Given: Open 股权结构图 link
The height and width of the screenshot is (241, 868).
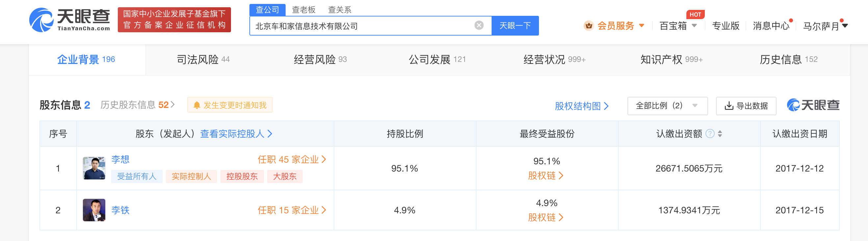Looking at the screenshot, I should click(x=582, y=106).
